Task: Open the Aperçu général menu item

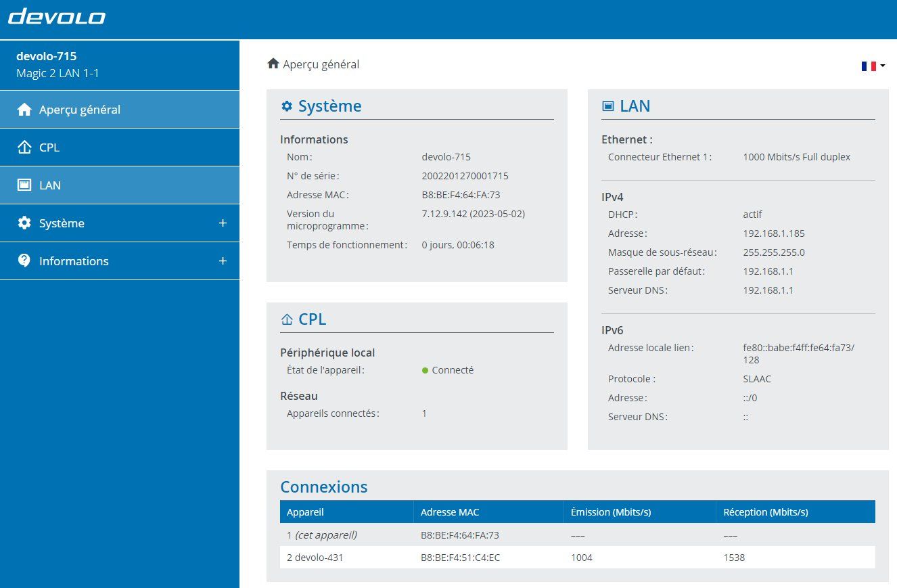Action: coord(120,110)
